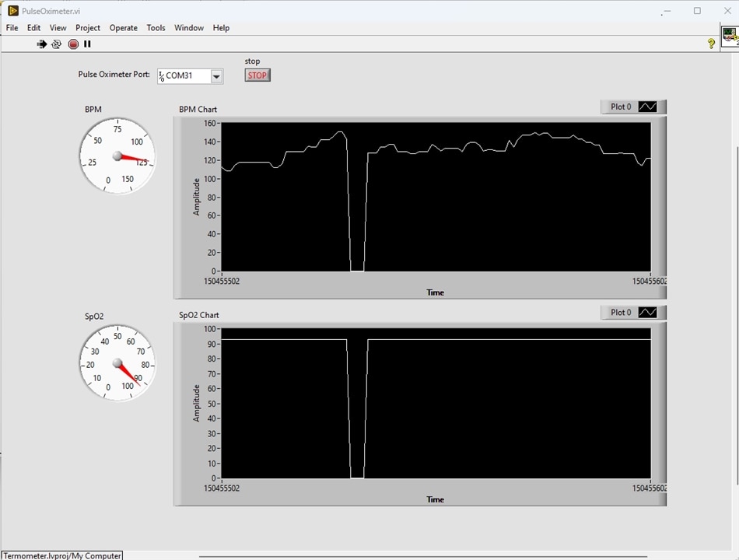This screenshot has width=739, height=560.
Task: Click the SpO2 Chart title label
Action: click(199, 315)
